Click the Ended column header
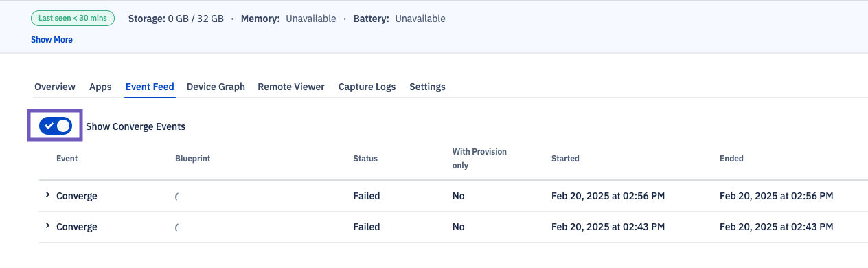 coord(731,159)
